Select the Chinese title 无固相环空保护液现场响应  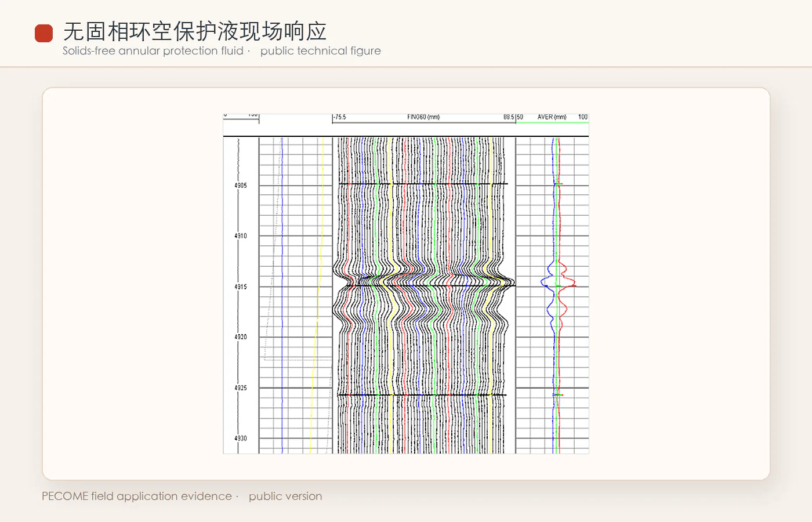point(195,31)
